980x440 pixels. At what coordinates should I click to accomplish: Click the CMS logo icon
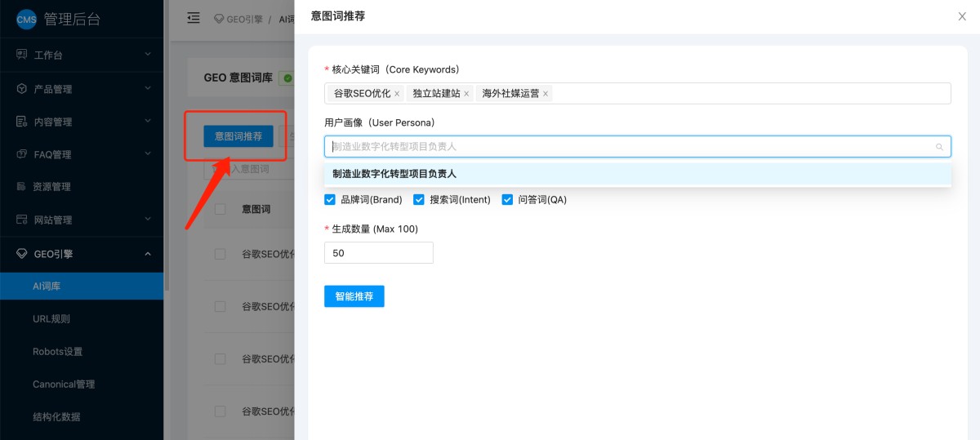tap(27, 19)
